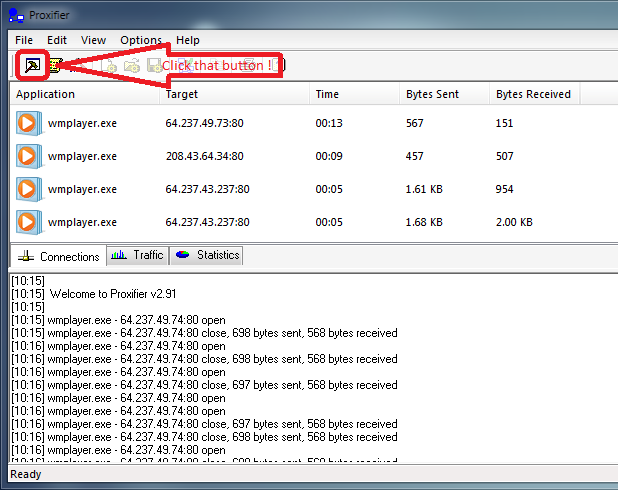Sort by the Bytes Sent column header
The height and width of the screenshot is (490, 618).
coord(445,94)
